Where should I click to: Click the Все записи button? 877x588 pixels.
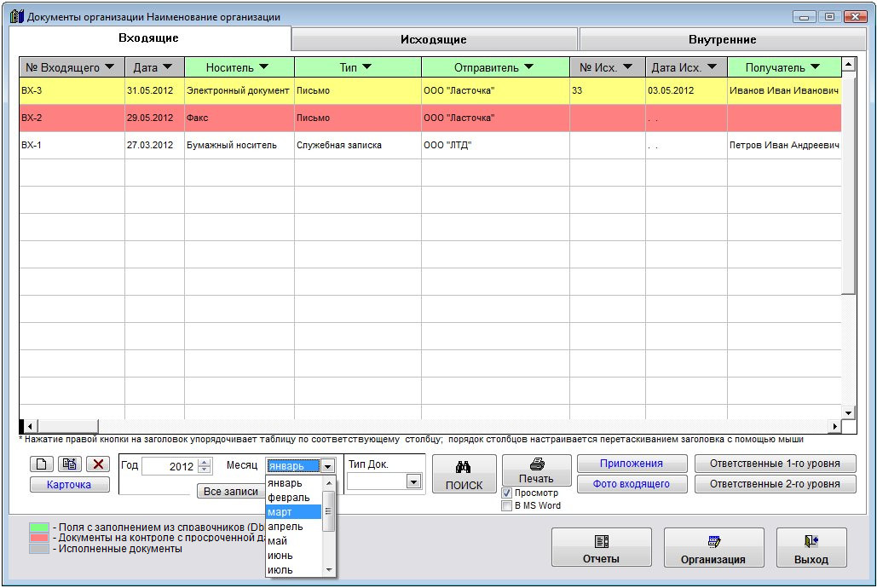pyautogui.click(x=231, y=491)
